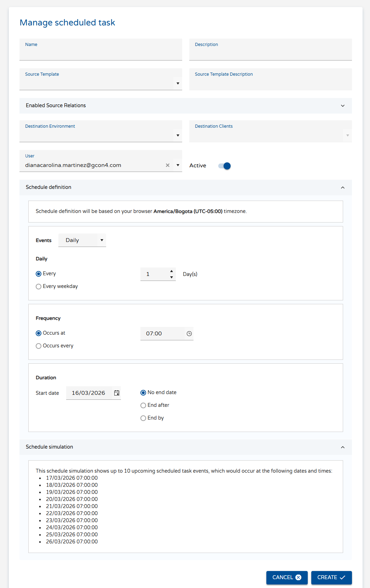Open the Source Template dropdown
Screen dimensions: 370x588
tap(178, 83)
